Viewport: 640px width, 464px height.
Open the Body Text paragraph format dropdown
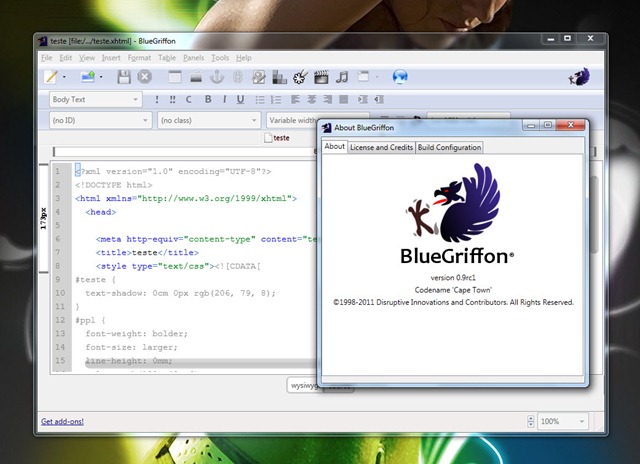point(96,100)
